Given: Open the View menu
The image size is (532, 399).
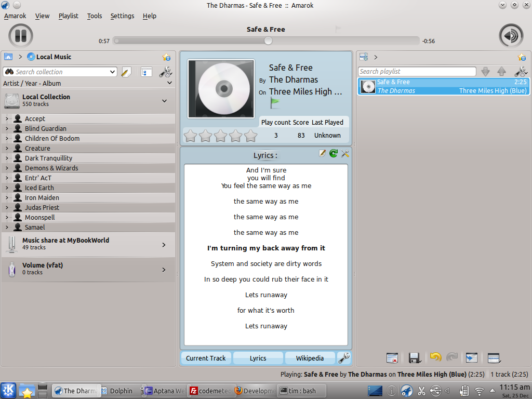Looking at the screenshot, I should tap(43, 16).
